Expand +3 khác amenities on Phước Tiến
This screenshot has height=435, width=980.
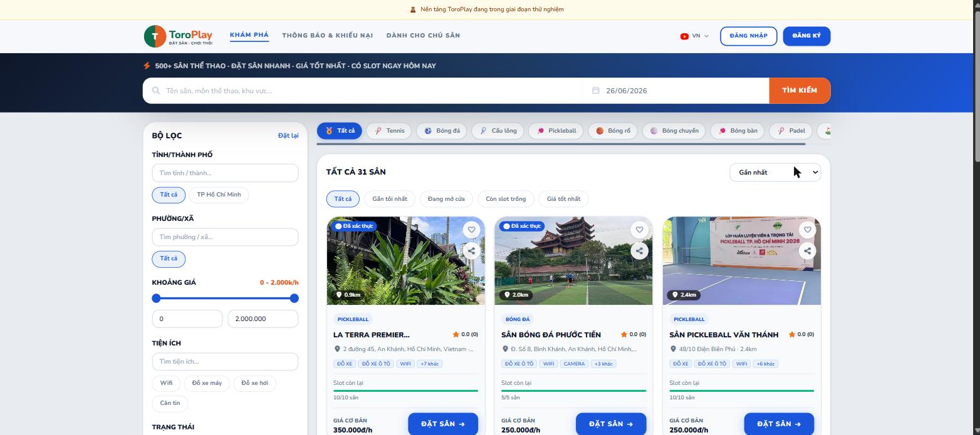603,364
